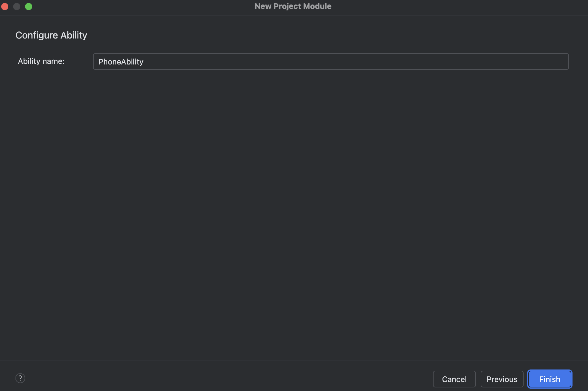
Task: Click the word 'Configure' in the heading
Action: tap(36, 35)
